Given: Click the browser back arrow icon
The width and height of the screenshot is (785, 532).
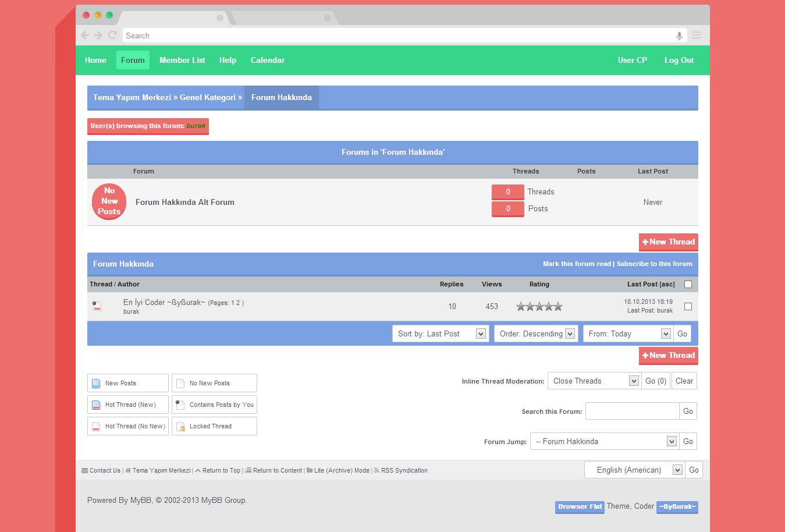Looking at the screenshot, I should pos(85,36).
